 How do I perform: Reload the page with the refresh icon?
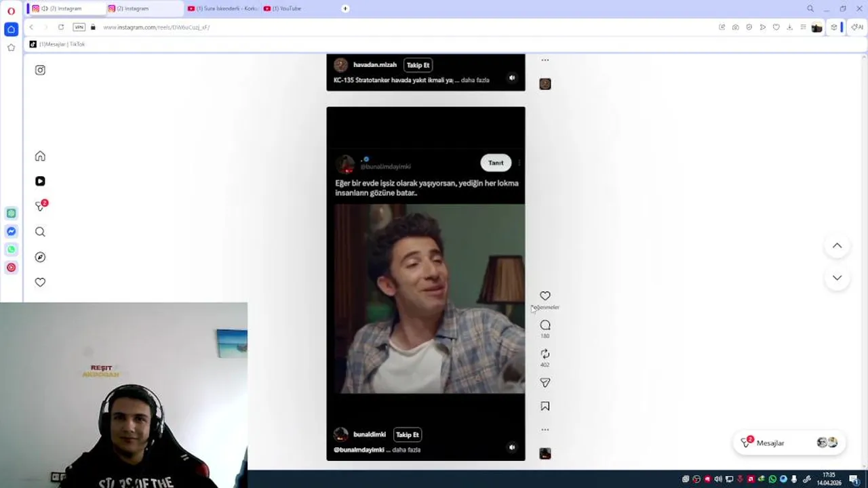(x=61, y=27)
